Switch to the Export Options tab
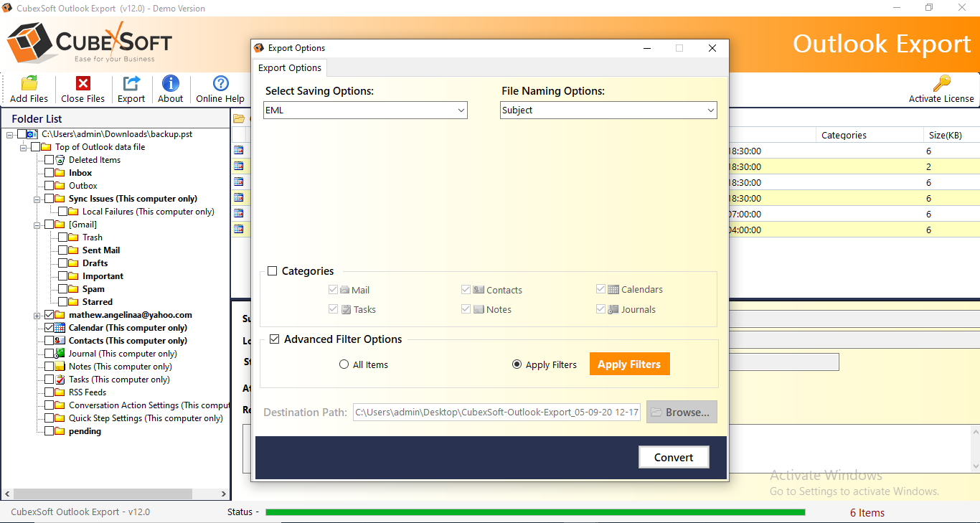Screen dimensions: 980x523 [x=290, y=68]
